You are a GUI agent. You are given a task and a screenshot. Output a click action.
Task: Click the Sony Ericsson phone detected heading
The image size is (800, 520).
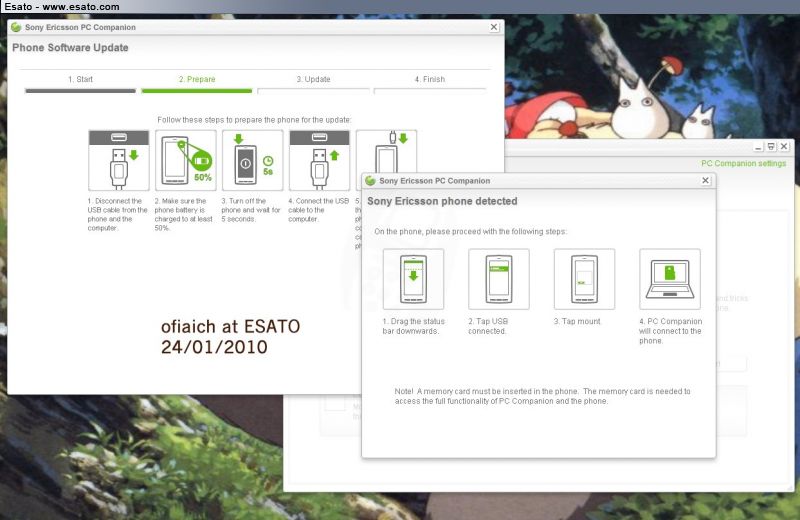442,201
